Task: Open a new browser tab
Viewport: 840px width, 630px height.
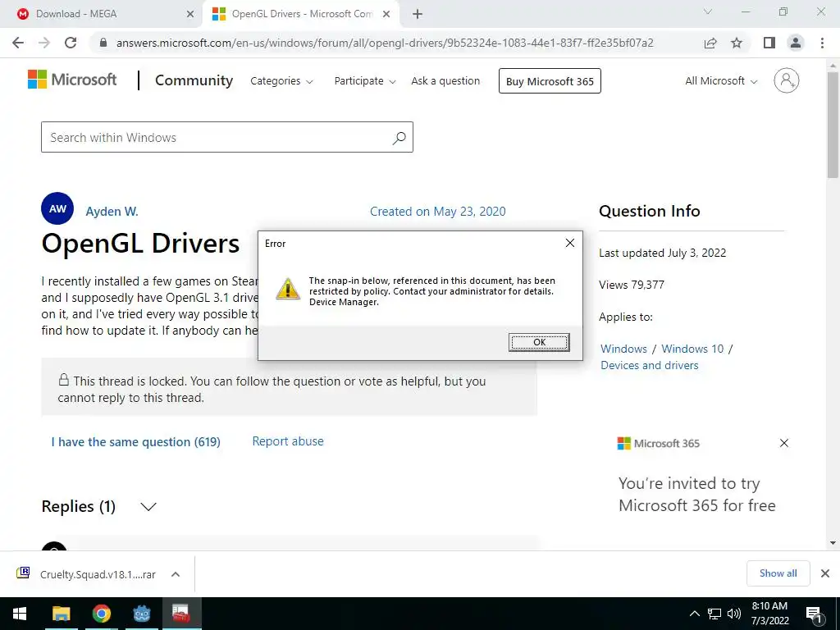Action: point(418,15)
